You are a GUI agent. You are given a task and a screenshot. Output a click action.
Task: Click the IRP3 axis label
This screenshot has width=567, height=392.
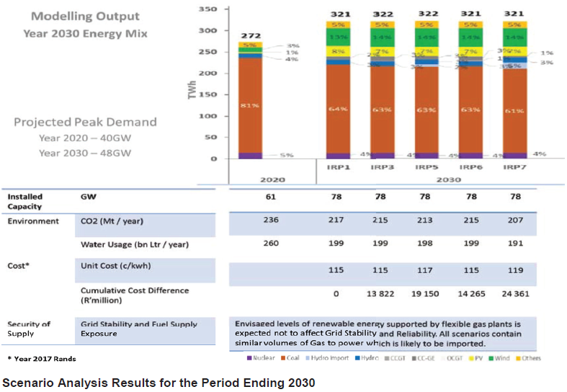(x=383, y=167)
